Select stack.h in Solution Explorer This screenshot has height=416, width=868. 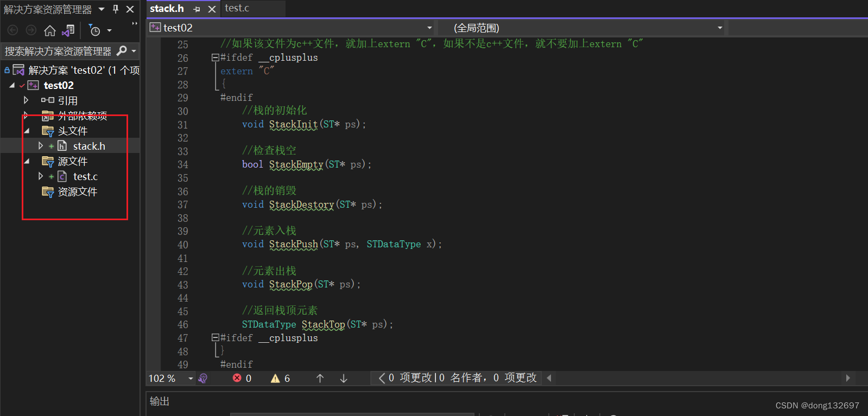(x=89, y=146)
